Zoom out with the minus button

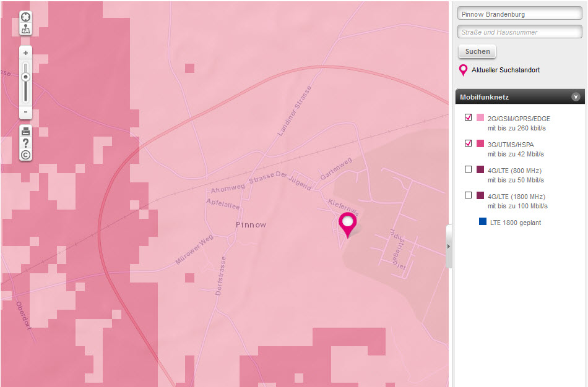pos(25,112)
